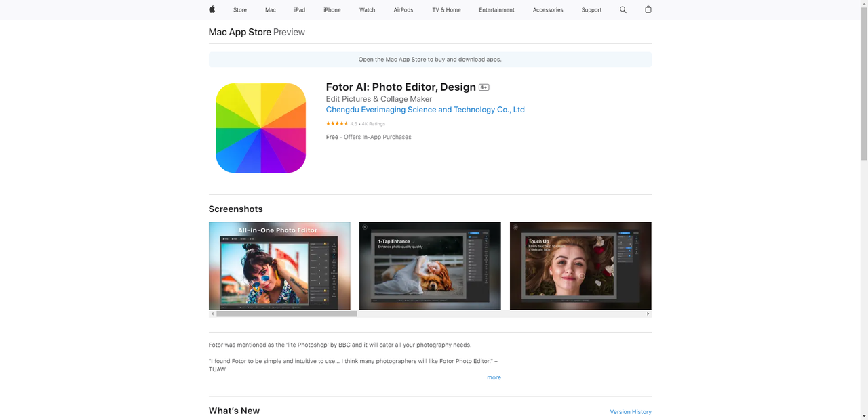Screen dimensions: 868x420
Task: Click the screenshots scroll left arrow
Action: click(212, 314)
